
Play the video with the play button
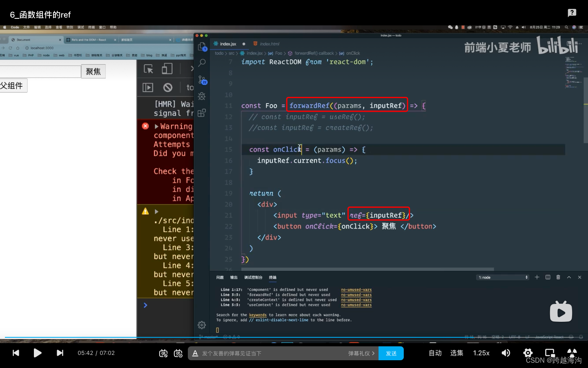[38, 353]
